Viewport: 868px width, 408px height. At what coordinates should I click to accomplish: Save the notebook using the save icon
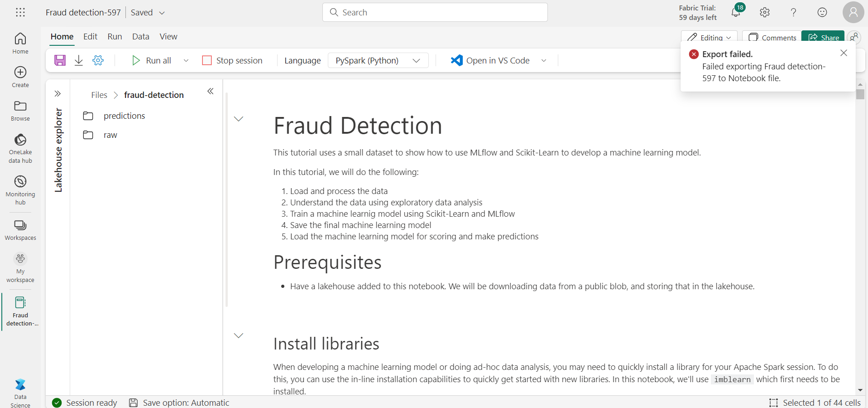click(59, 60)
